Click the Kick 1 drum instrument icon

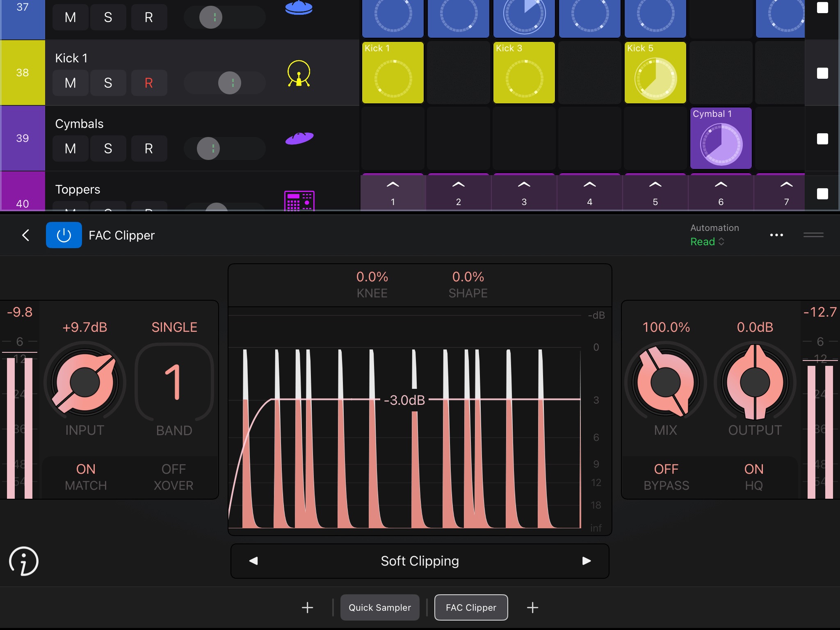(299, 73)
